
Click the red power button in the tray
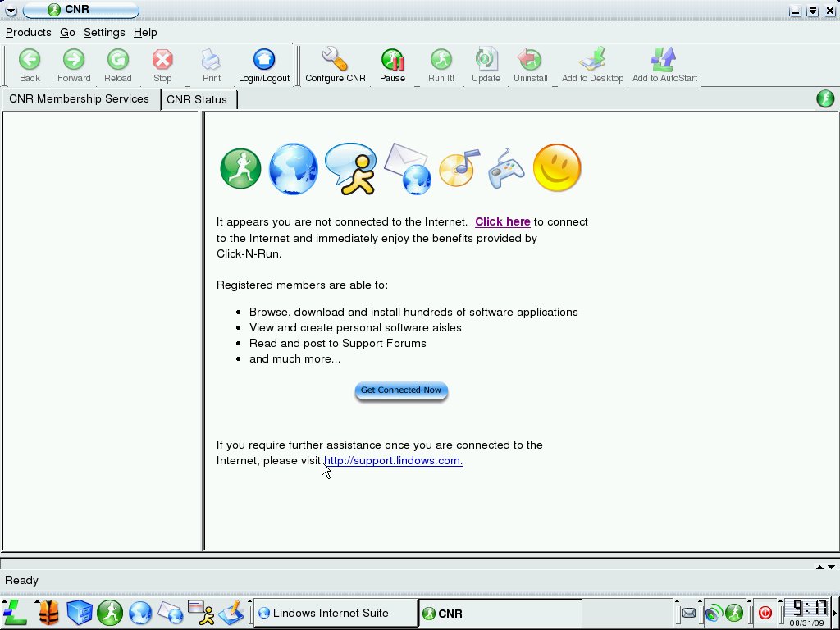765,613
